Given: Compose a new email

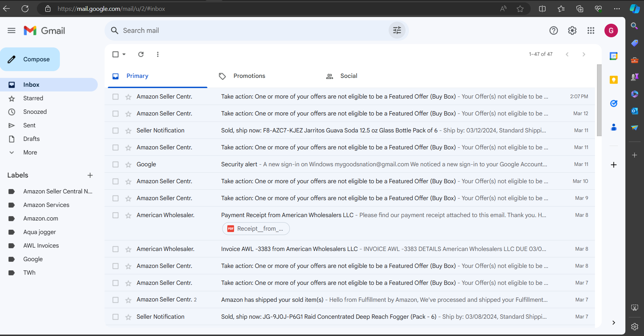Looking at the screenshot, I should pyautogui.click(x=30, y=59).
